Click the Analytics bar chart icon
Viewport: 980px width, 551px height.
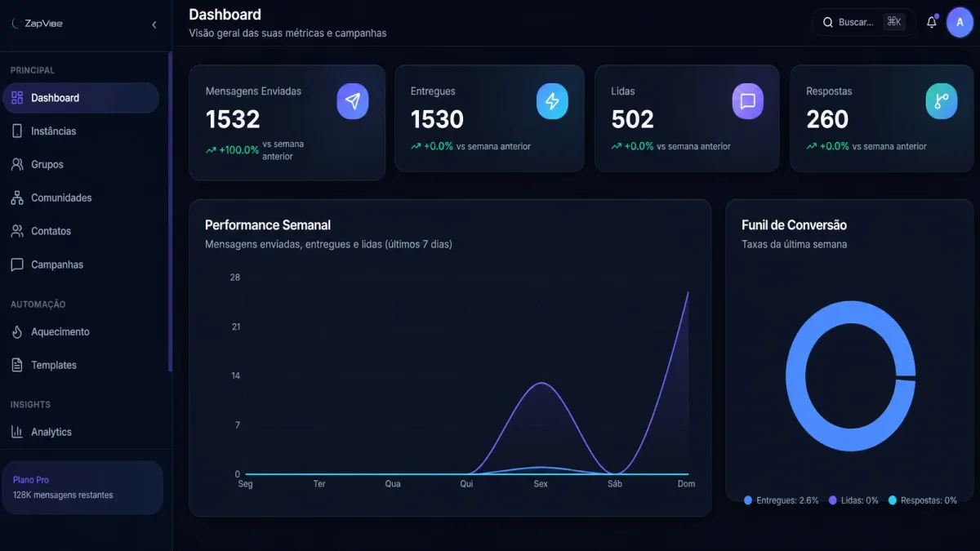coord(17,433)
